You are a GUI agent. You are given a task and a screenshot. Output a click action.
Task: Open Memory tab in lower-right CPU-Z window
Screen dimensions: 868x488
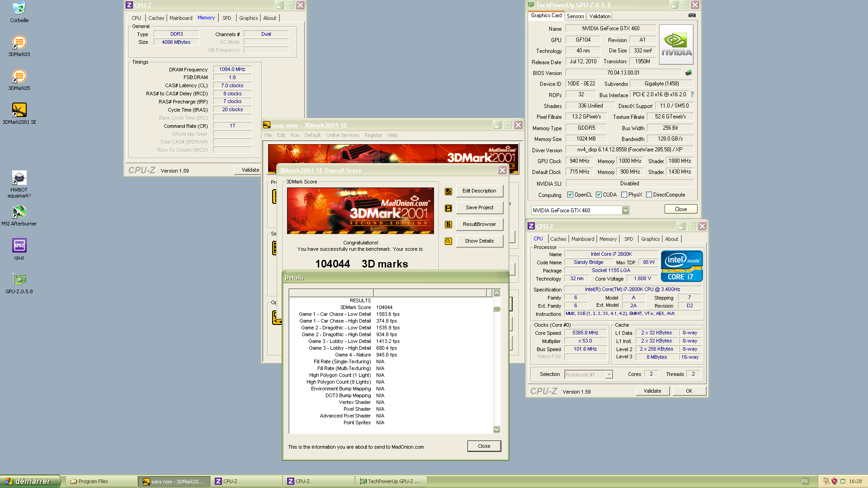(608, 239)
